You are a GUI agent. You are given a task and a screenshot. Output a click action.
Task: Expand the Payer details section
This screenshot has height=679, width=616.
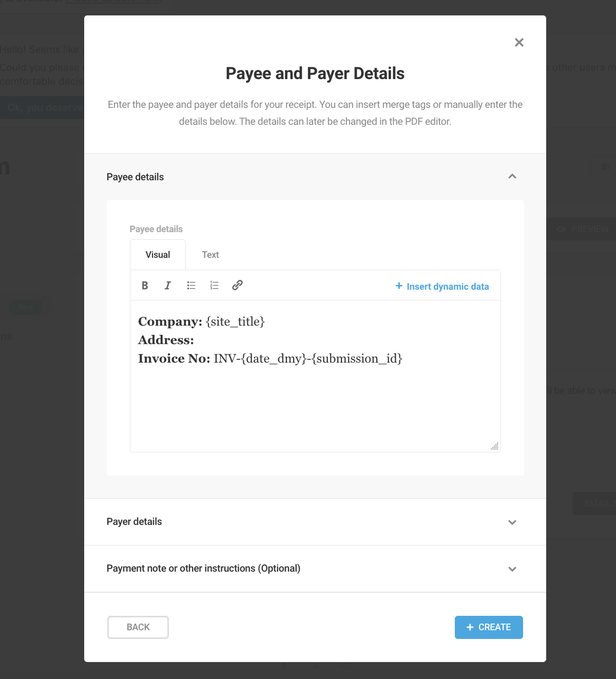(512, 522)
